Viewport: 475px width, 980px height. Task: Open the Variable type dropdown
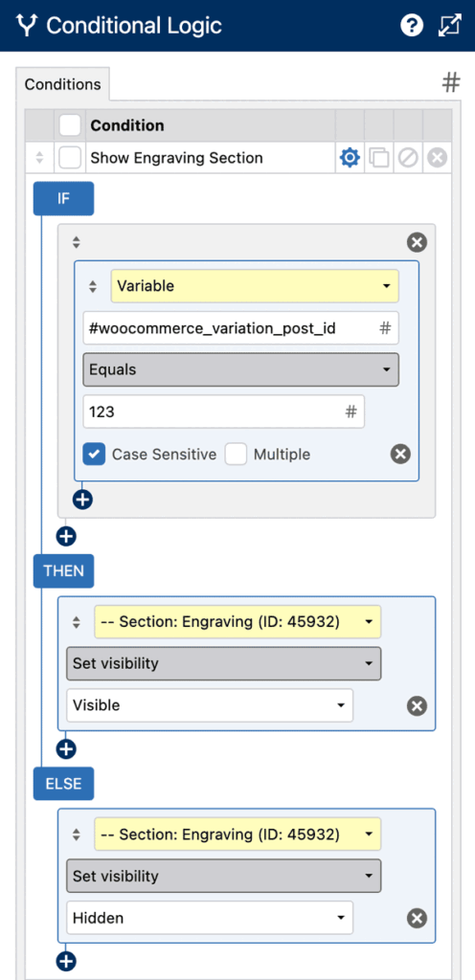point(255,286)
